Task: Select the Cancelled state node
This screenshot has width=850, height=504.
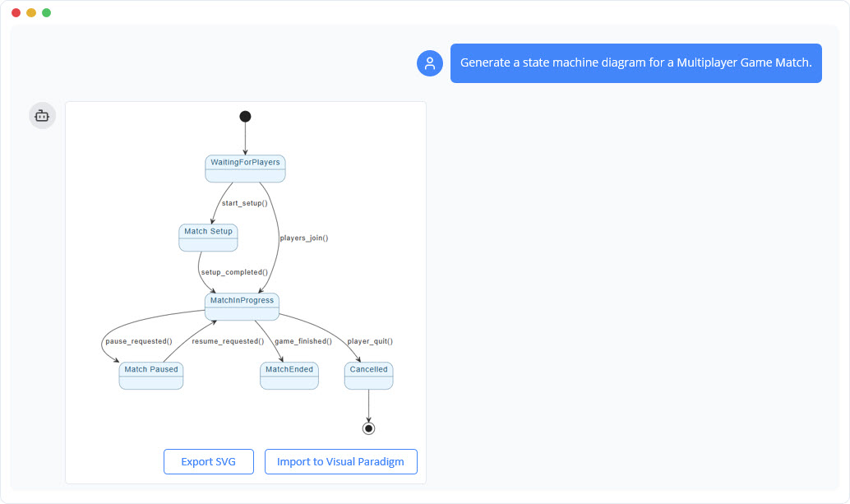Action: click(x=368, y=375)
